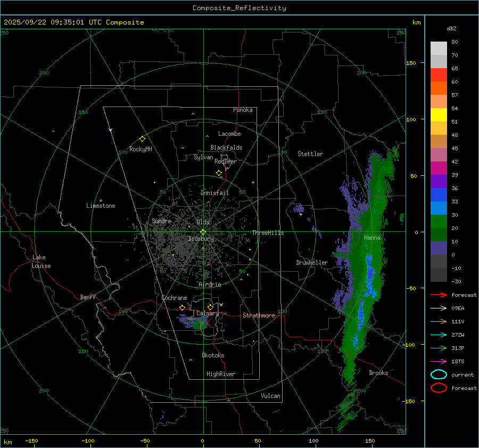Select the red forecast ellipse icon

tap(439, 388)
